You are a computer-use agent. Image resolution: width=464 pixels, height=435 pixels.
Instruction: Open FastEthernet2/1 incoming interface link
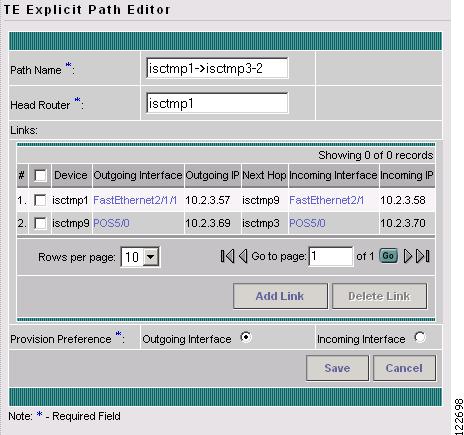[x=326, y=200]
